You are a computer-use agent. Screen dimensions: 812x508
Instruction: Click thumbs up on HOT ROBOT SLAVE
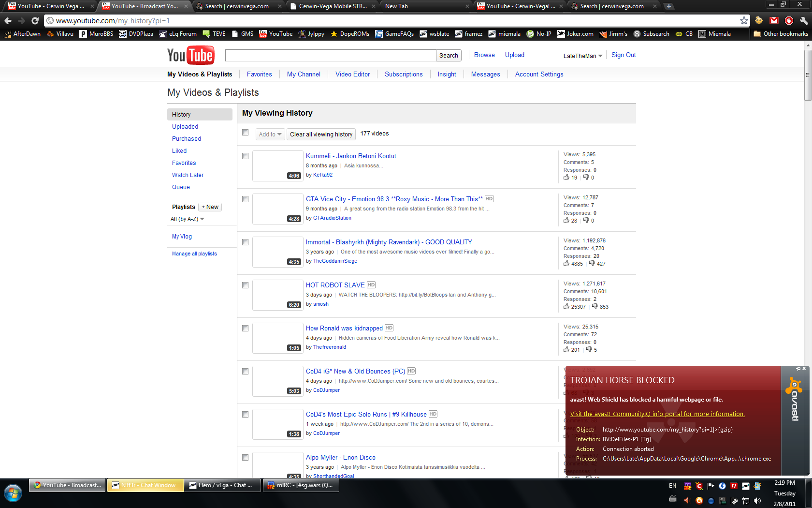566,306
